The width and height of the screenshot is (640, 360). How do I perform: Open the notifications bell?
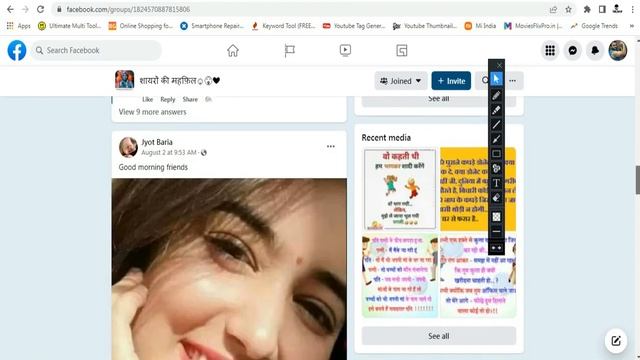[x=595, y=50]
